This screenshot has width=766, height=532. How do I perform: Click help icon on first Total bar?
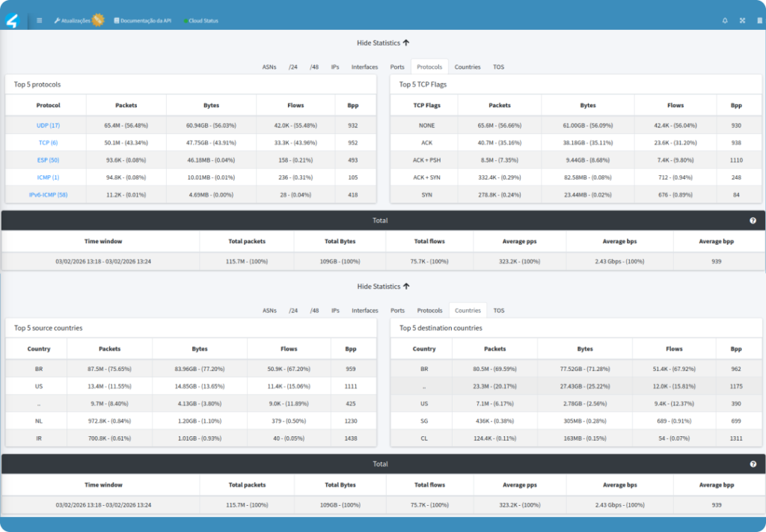[x=753, y=221]
